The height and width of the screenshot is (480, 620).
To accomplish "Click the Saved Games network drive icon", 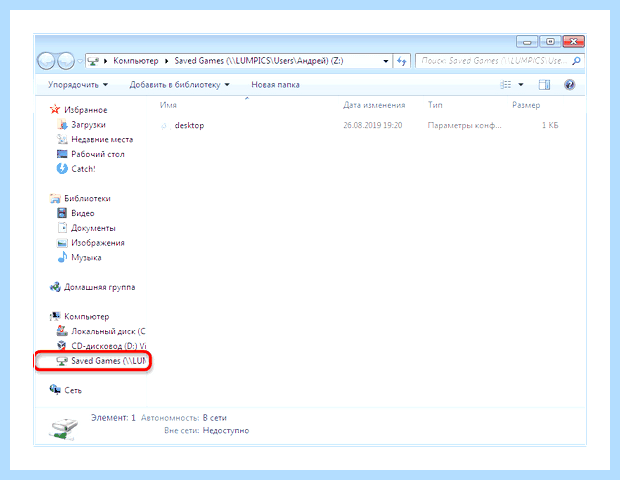I will tap(62, 361).
